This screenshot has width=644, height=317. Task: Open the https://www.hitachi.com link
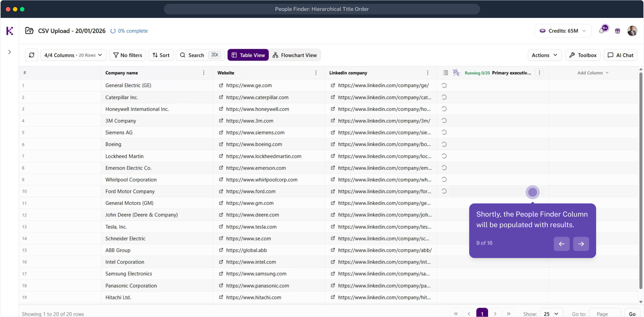pyautogui.click(x=254, y=297)
